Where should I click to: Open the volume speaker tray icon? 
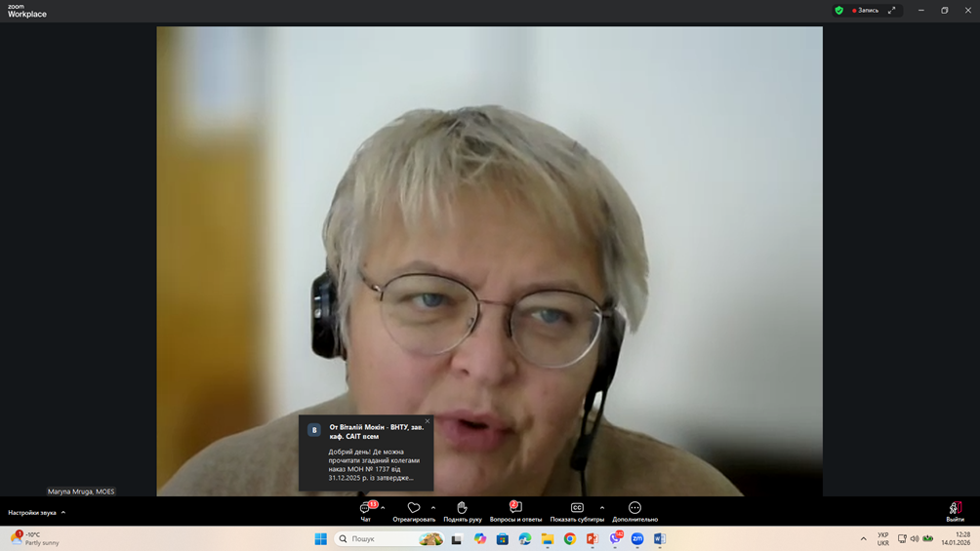(915, 538)
